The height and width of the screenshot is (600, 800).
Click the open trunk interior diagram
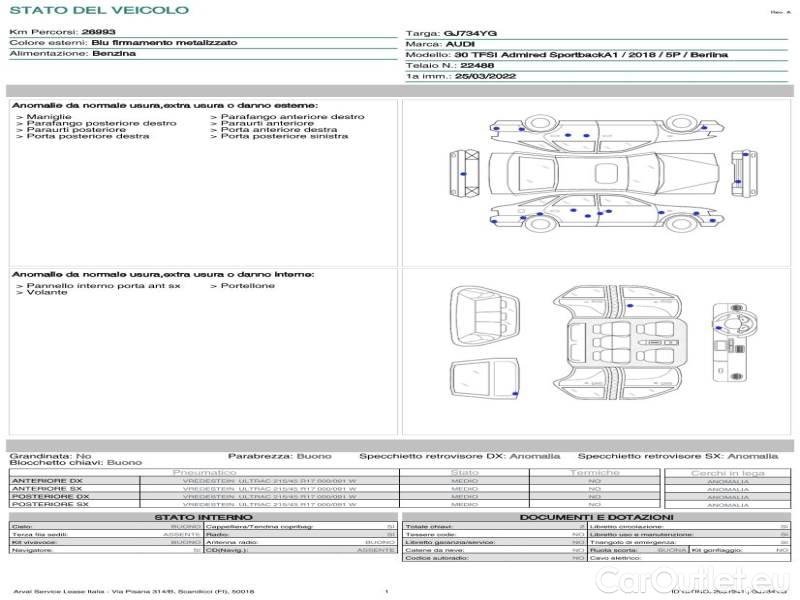tap(484, 312)
